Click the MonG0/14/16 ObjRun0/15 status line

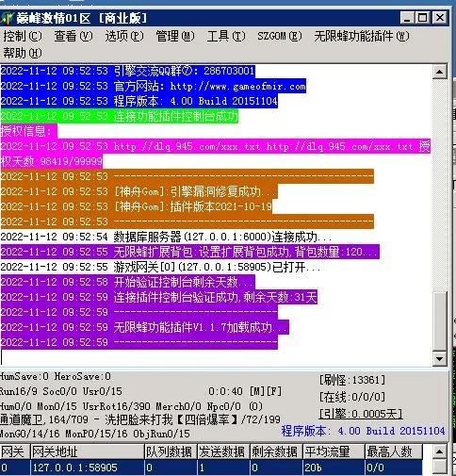(x=95, y=434)
